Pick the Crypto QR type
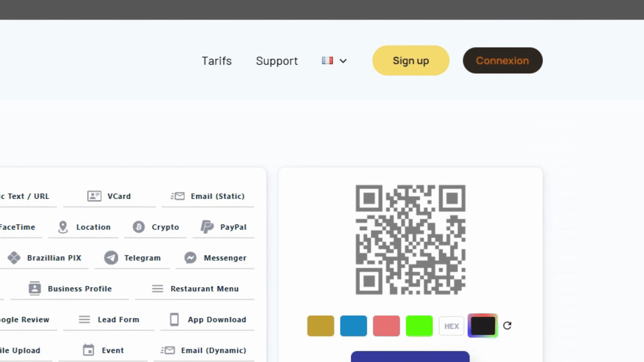644x362 pixels. [x=155, y=227]
